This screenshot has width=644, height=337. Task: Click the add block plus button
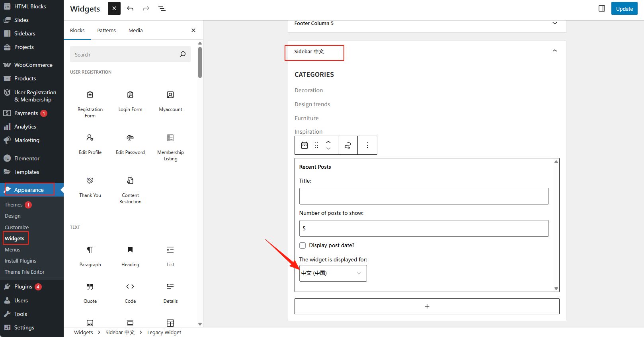427,306
